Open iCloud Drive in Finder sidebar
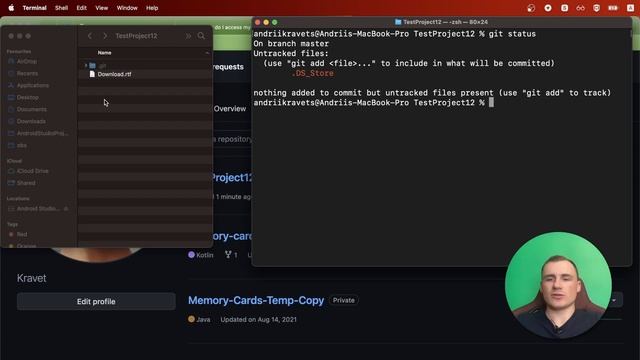Viewport: 640px width, 360px height. click(33, 171)
